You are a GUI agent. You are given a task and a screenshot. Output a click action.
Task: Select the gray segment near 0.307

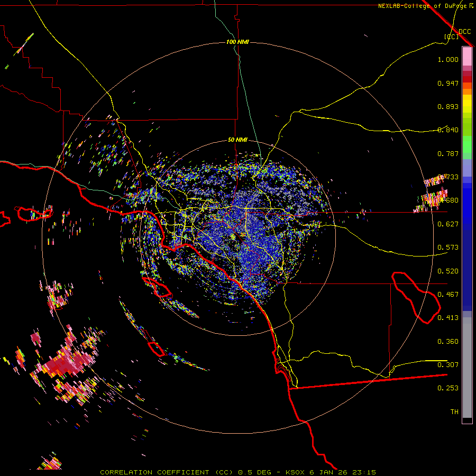(467, 368)
